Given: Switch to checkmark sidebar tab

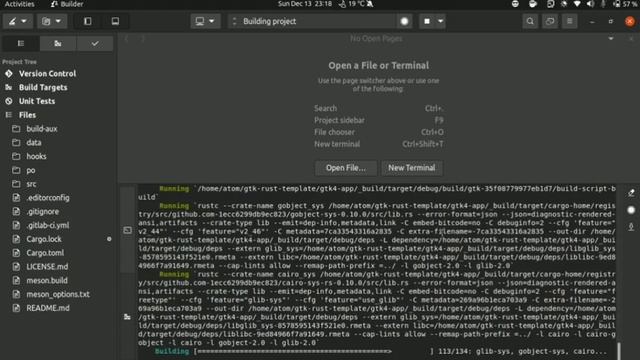Looking at the screenshot, I should tap(95, 43).
